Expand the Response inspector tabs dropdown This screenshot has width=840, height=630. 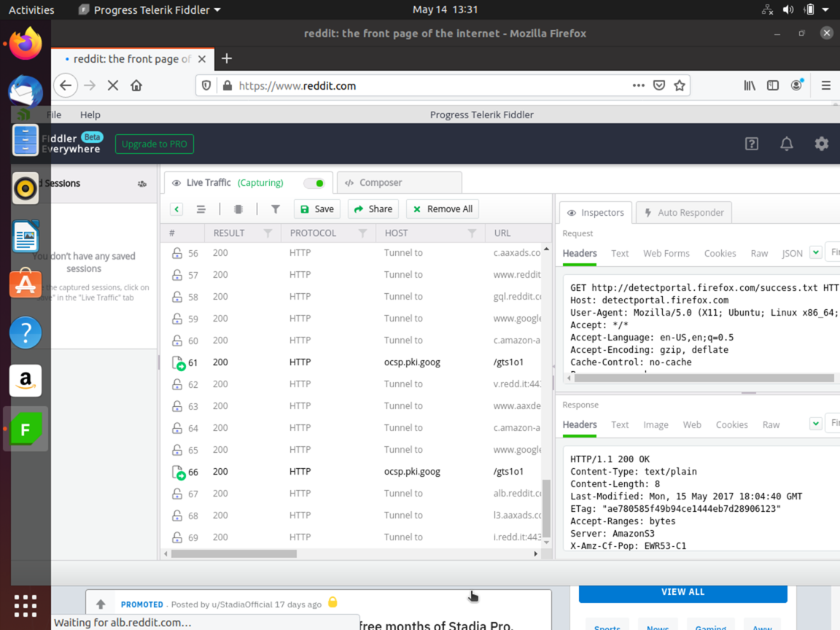coord(815,424)
